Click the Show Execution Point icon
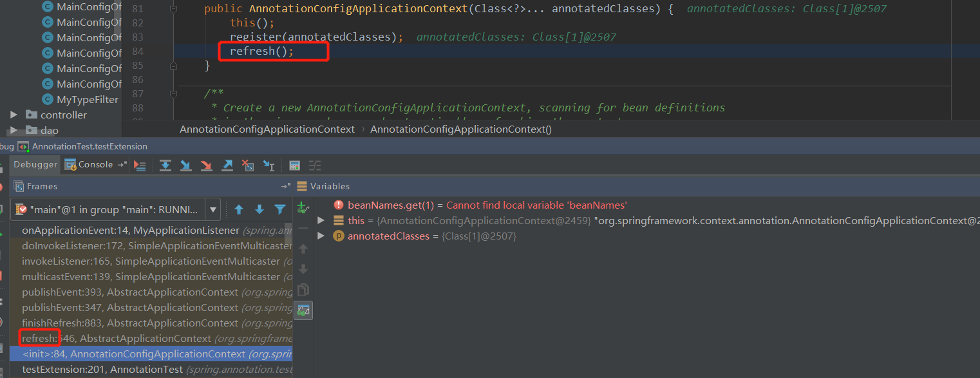Viewport: 980px width, 378px height. tap(140, 165)
